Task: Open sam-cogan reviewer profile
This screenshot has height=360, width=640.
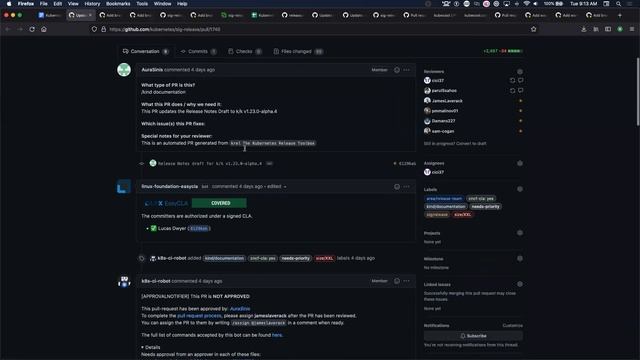Action: pos(443,131)
